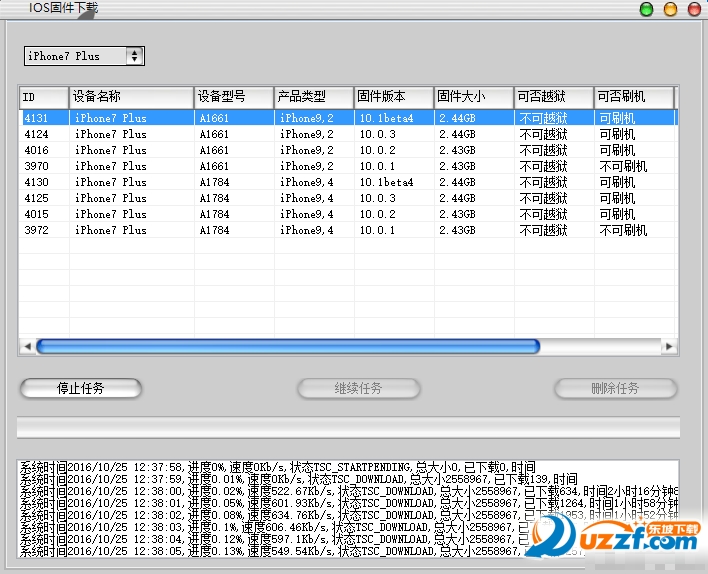Select the row with ID 4131
This screenshot has width=708, height=574.
(349, 118)
